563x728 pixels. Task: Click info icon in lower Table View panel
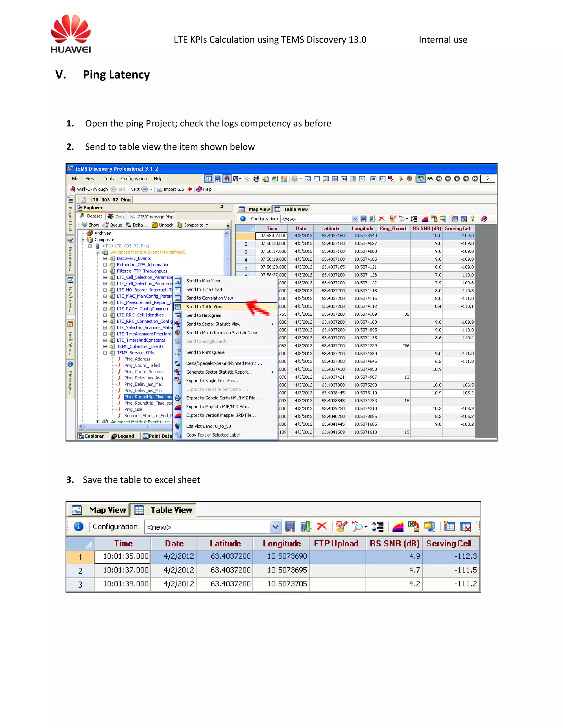click(x=78, y=526)
